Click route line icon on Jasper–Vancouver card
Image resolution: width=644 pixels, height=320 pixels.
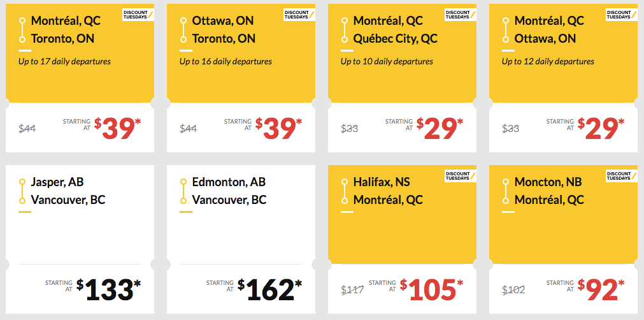pos(22,191)
